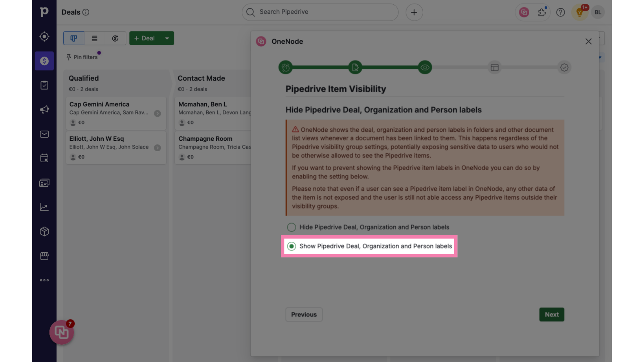Close the OneNode dialog
The width and height of the screenshot is (644, 362).
click(x=588, y=41)
